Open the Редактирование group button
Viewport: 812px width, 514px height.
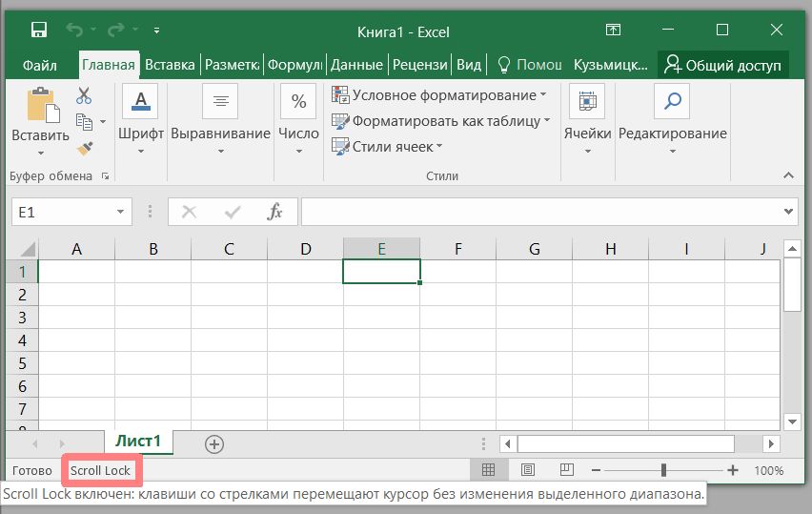(672, 118)
